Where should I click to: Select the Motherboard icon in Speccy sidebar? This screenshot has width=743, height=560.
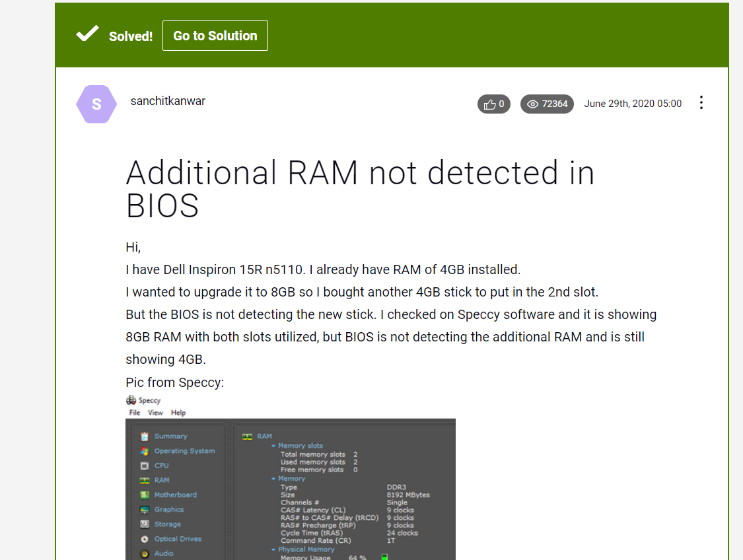coord(145,495)
